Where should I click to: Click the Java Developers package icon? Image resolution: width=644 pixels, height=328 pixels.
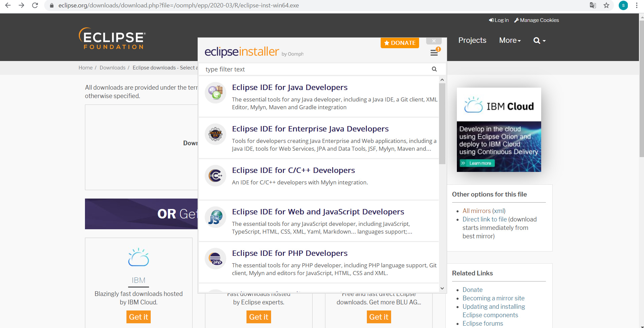(215, 92)
